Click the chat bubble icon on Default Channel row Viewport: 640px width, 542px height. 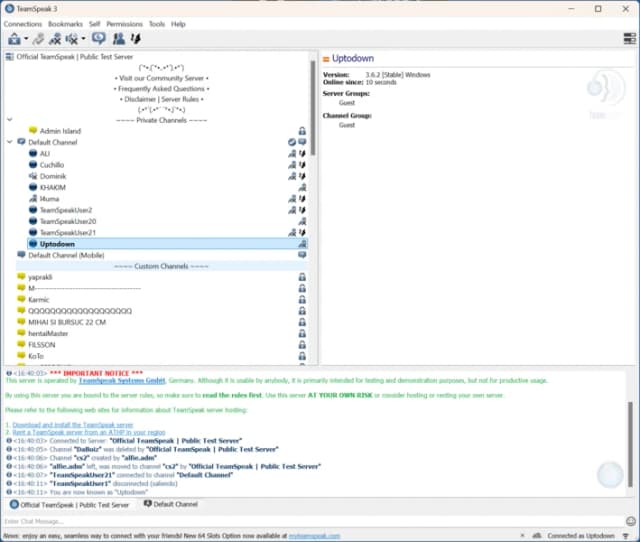pos(302,142)
